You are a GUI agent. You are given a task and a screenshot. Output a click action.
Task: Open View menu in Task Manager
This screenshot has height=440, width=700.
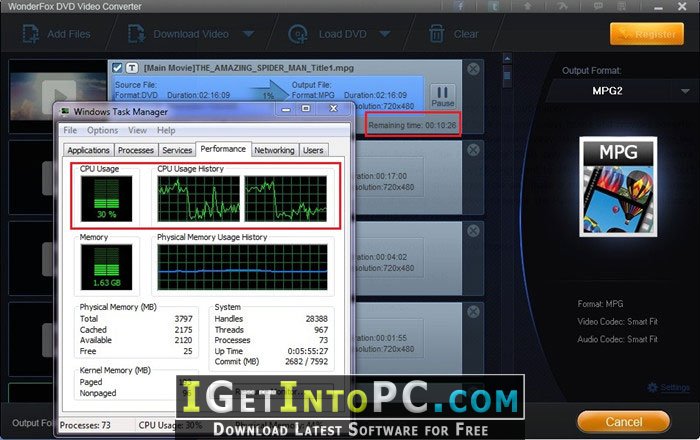137,130
